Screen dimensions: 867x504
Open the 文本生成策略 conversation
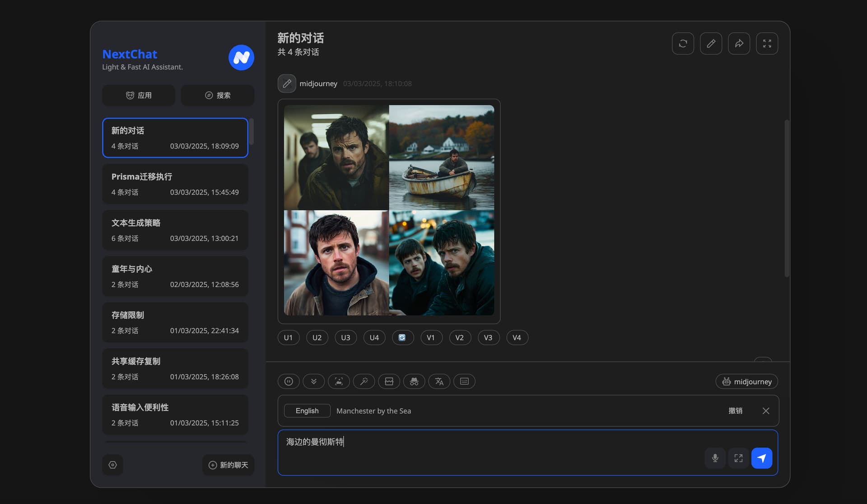point(175,230)
